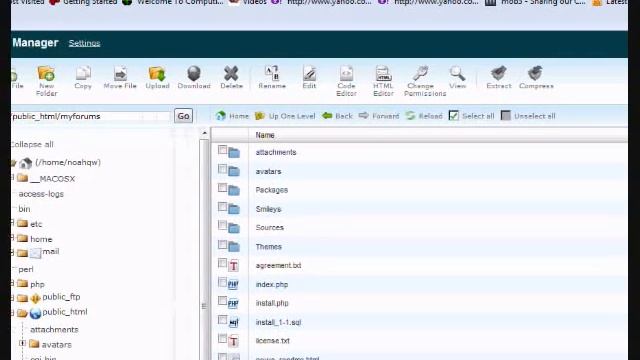Click the folder name Themes

point(269,247)
